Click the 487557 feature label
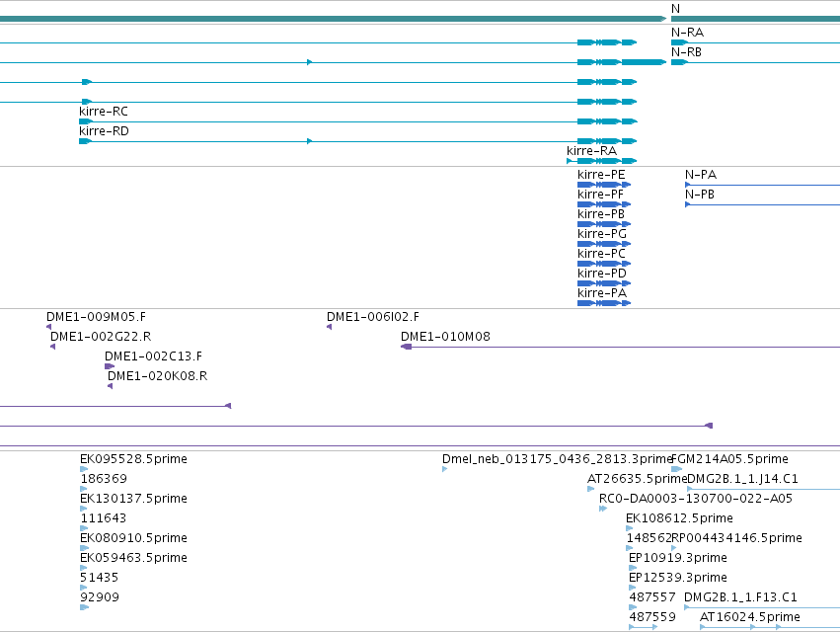The width and height of the screenshot is (840, 632). coord(652,596)
